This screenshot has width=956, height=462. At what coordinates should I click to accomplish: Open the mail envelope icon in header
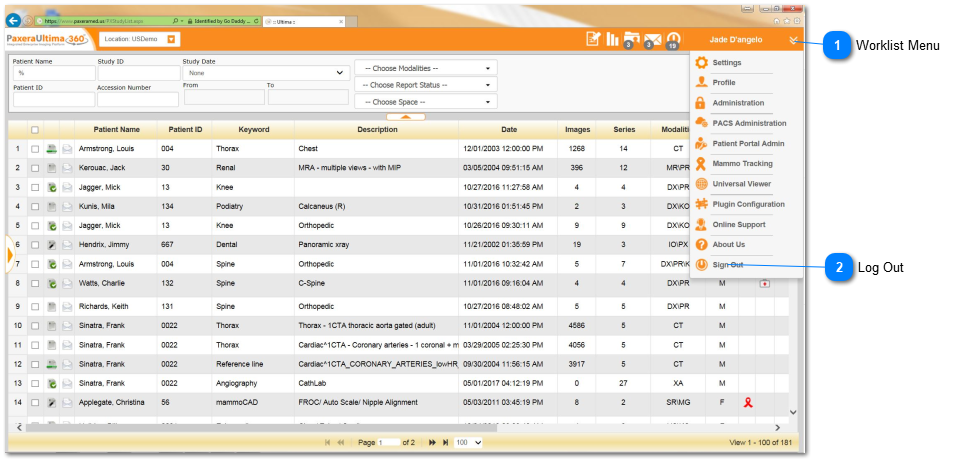(x=652, y=40)
